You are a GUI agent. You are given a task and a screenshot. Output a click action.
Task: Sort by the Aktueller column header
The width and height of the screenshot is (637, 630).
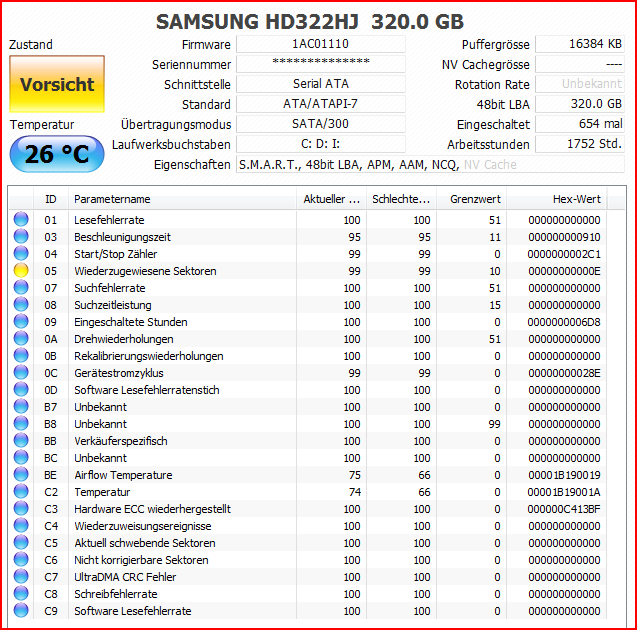(x=332, y=199)
